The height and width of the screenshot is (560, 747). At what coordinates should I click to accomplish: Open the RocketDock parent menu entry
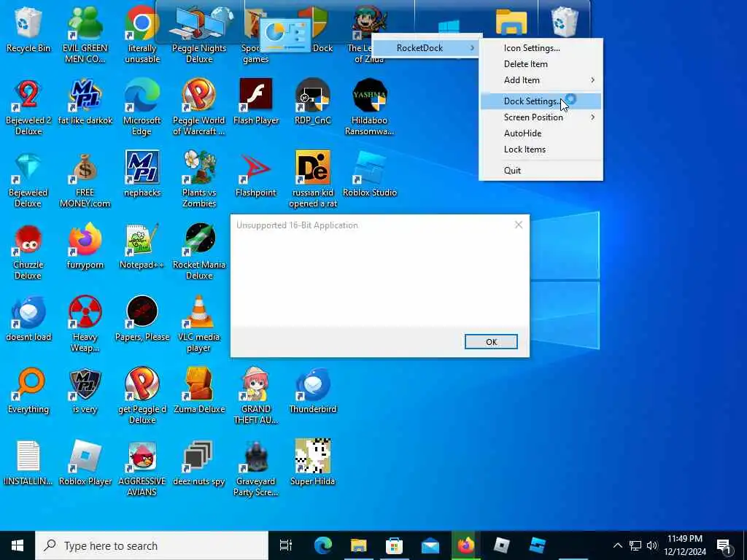[x=425, y=48]
